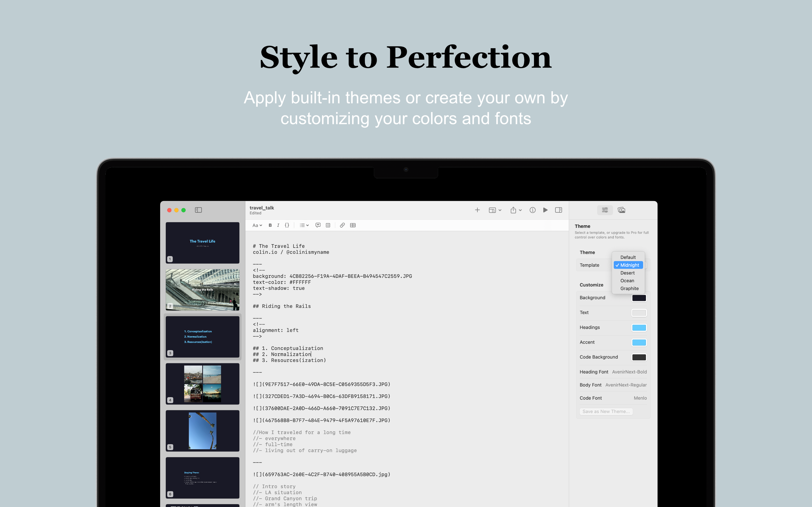The height and width of the screenshot is (507, 812).
Task: Toggle bold formatting in the toolbar
Action: tap(270, 225)
